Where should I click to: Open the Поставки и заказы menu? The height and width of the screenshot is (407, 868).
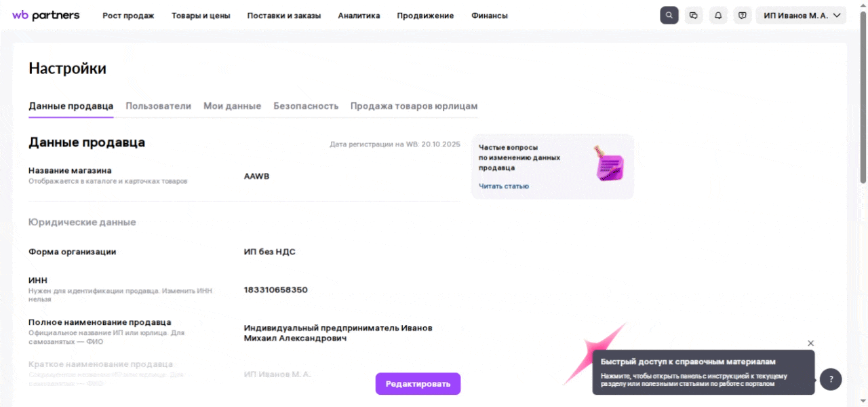[x=284, y=16]
